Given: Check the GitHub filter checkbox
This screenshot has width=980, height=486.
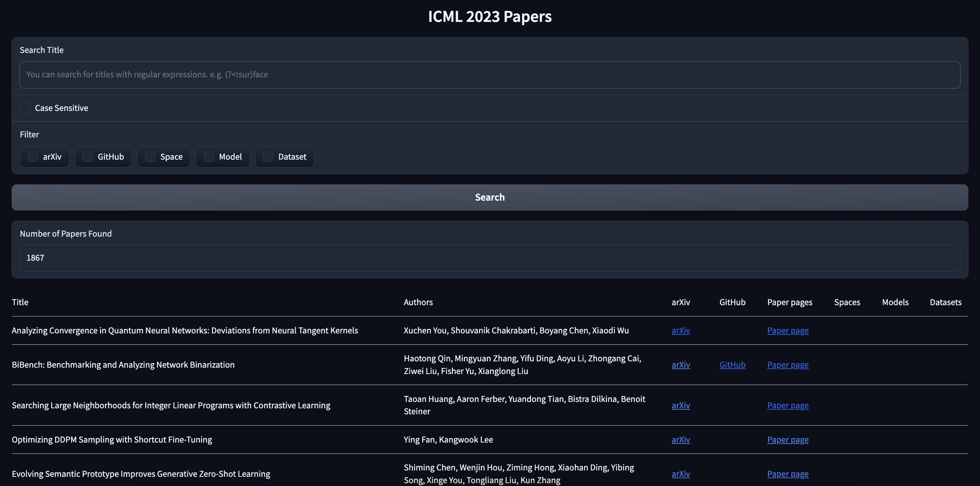Looking at the screenshot, I should click(87, 156).
